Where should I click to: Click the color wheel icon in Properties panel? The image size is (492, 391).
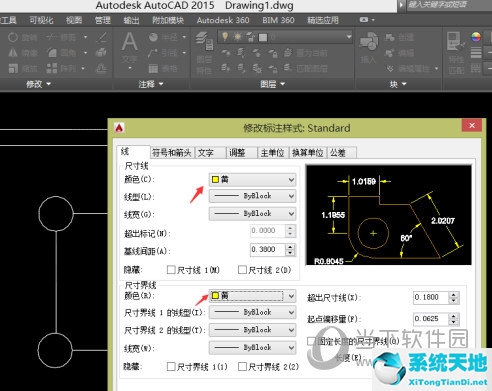(x=476, y=37)
